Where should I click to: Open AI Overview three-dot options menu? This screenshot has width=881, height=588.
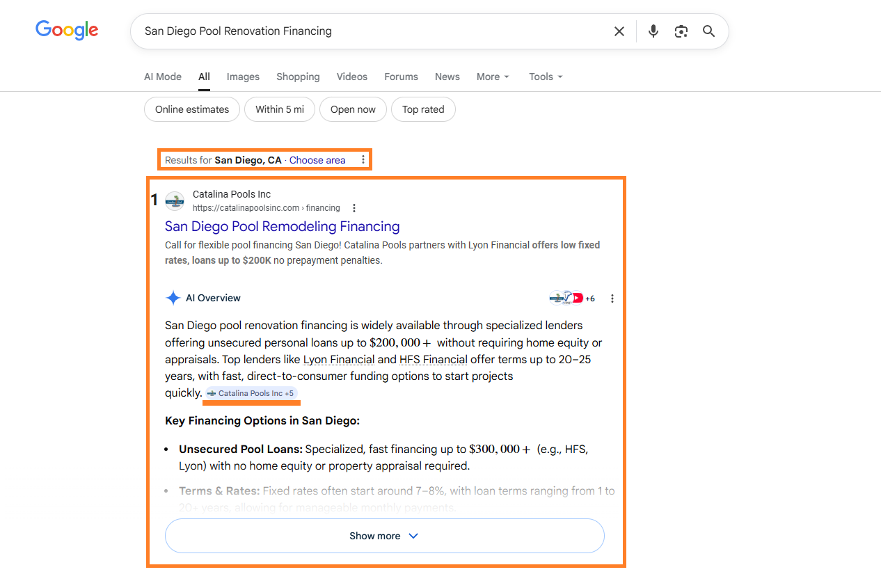click(612, 299)
